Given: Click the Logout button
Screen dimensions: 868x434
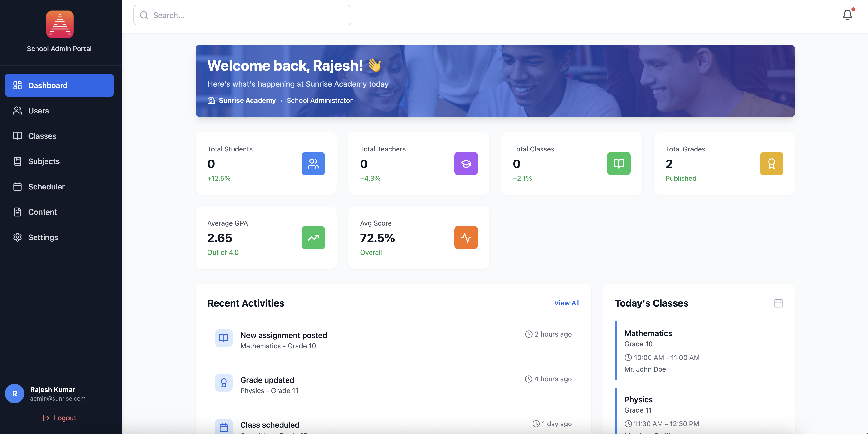Looking at the screenshot, I should click(59, 417).
